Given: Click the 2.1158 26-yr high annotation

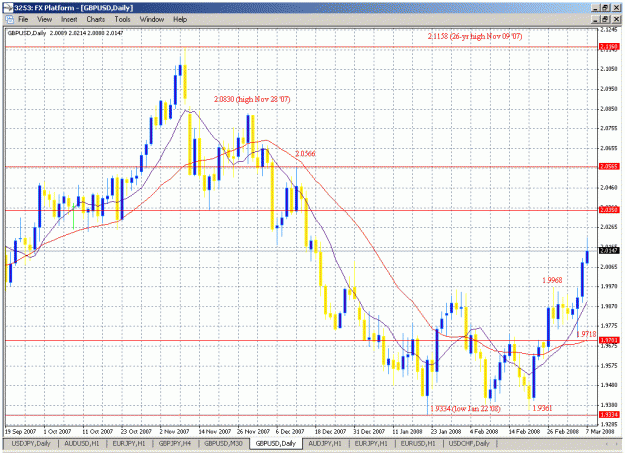Looking at the screenshot, I should [475, 36].
